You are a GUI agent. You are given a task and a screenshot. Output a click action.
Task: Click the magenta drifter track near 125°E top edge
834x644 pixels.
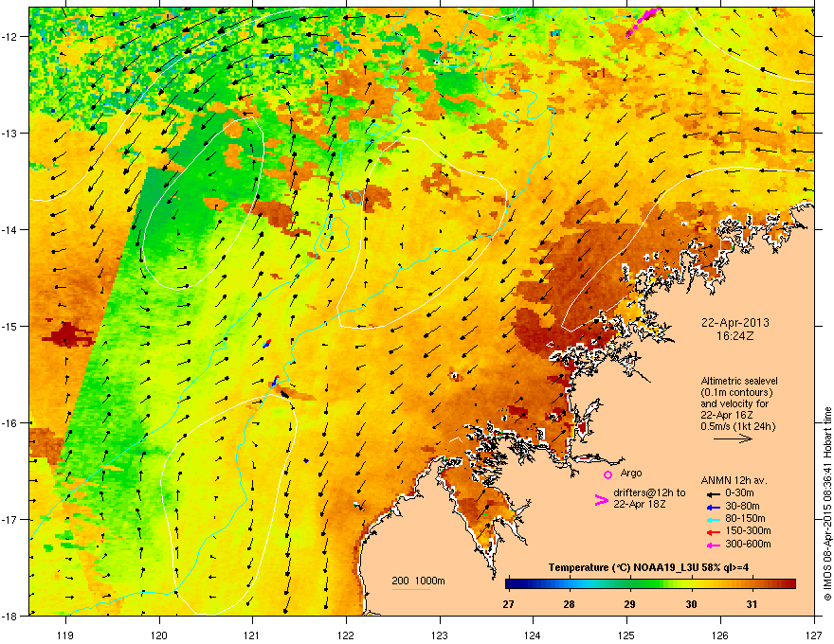click(644, 21)
